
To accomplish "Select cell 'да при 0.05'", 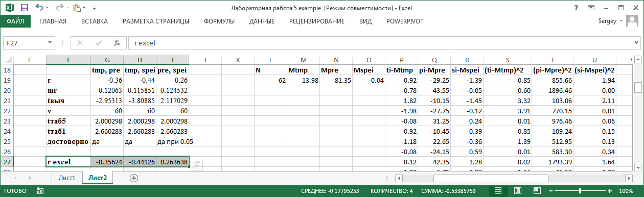I will tap(172, 141).
